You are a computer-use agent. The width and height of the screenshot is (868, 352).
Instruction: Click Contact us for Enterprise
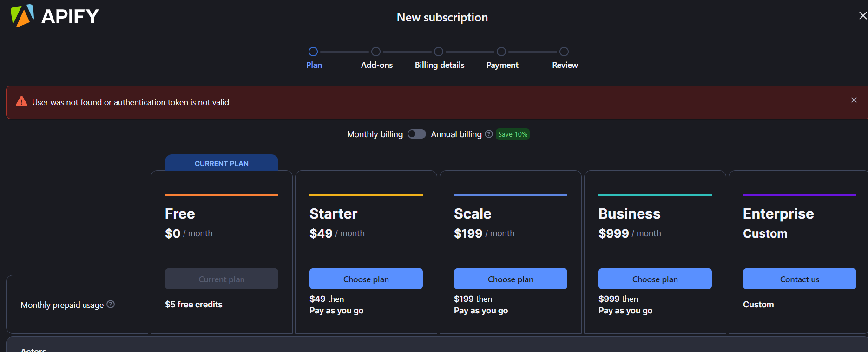pos(799,279)
